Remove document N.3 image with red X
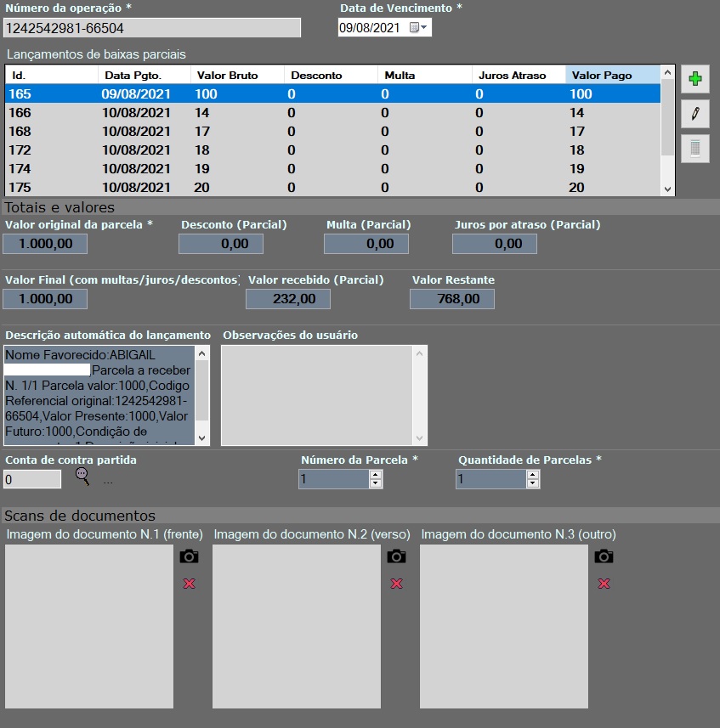The height and width of the screenshot is (728, 720). pyautogui.click(x=604, y=584)
